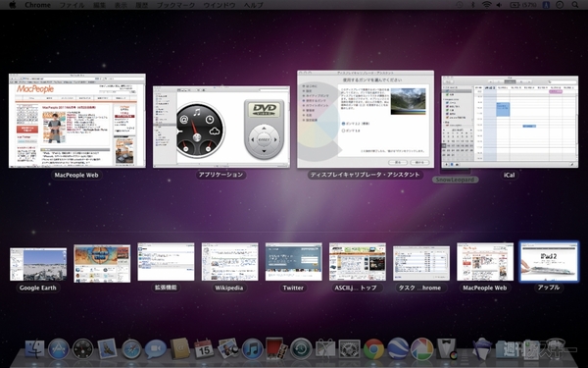Select the small MacPeople Web thumbnail
588x368 pixels.
[485, 262]
